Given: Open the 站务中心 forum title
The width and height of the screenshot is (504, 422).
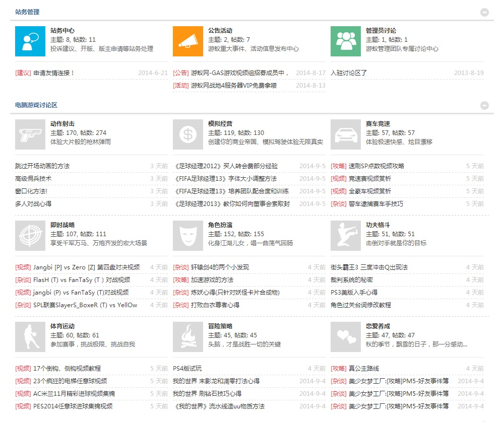Looking at the screenshot, I should coord(62,31).
